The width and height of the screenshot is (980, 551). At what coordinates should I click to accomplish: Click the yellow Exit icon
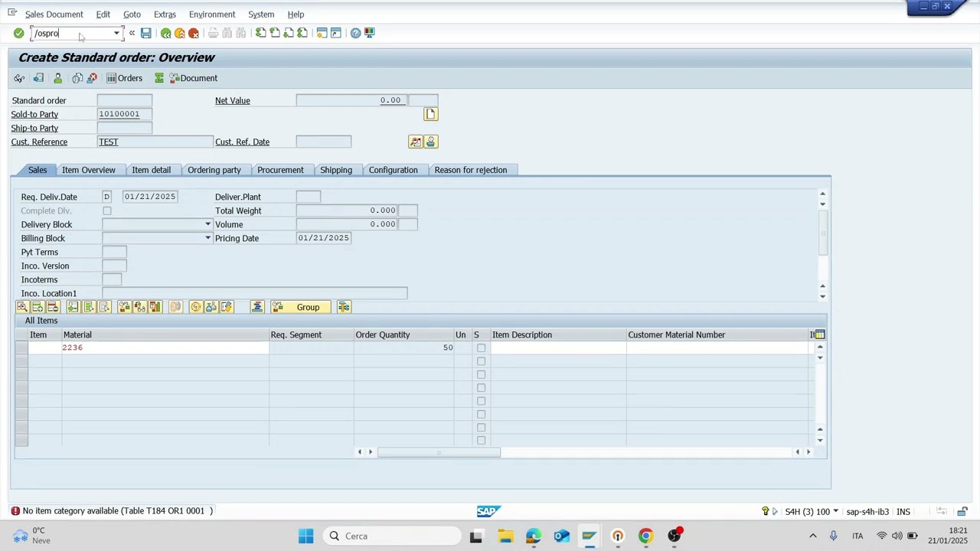(180, 33)
